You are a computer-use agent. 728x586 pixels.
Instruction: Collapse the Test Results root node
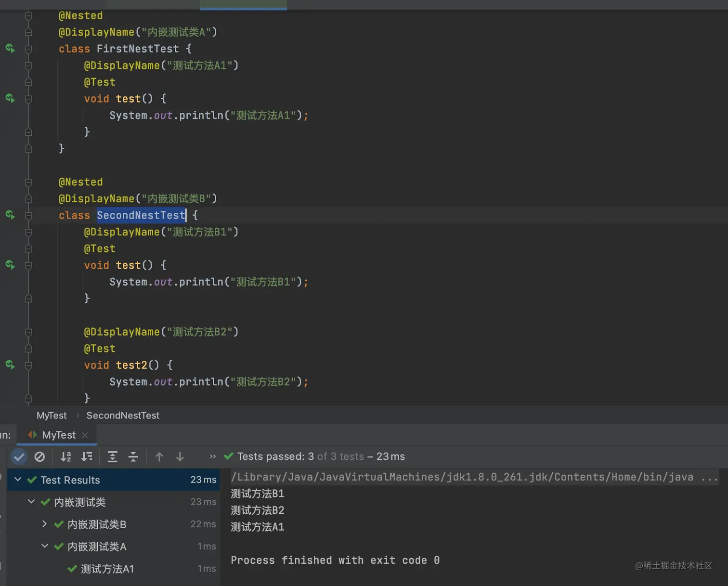click(x=18, y=480)
